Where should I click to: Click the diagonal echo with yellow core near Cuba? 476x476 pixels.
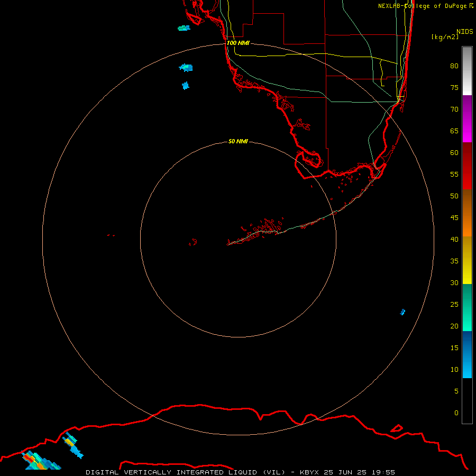click(72, 445)
